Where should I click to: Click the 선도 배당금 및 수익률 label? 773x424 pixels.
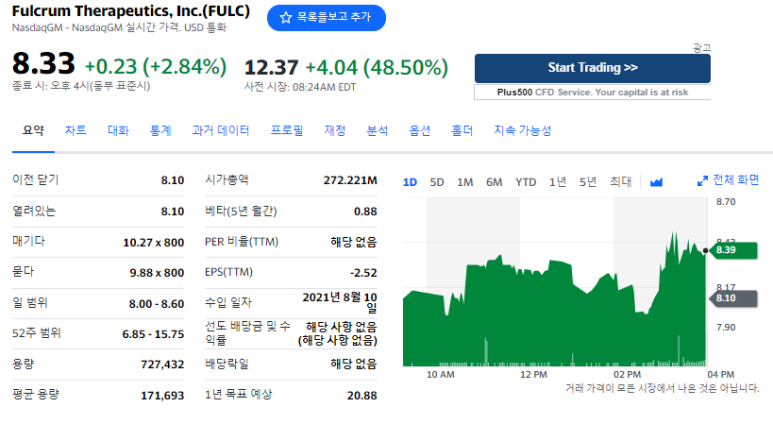[x=248, y=333]
